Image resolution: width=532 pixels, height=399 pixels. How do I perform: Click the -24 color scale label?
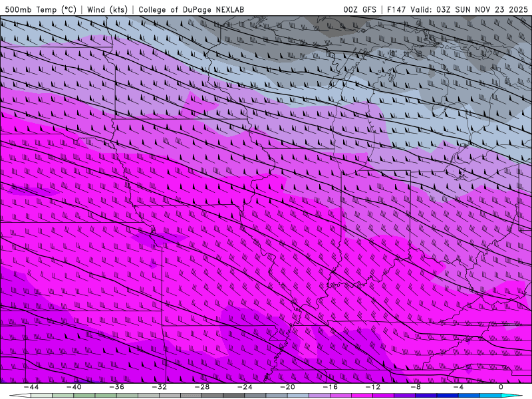[245, 387]
